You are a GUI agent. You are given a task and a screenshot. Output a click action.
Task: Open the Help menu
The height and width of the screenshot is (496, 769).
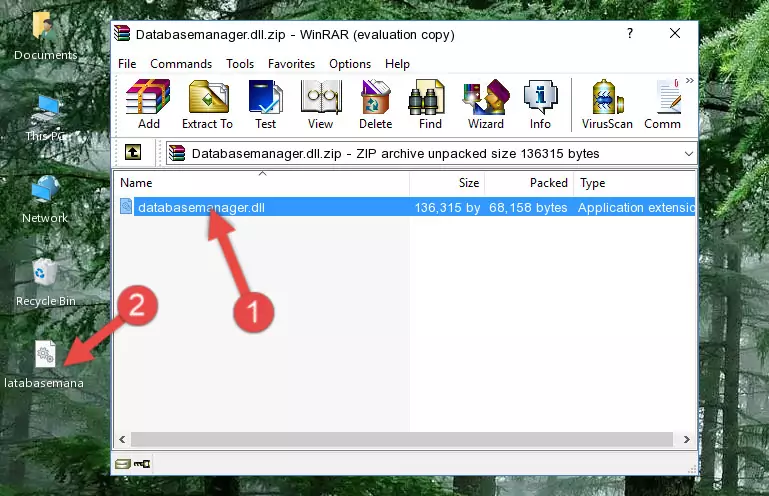(397, 64)
